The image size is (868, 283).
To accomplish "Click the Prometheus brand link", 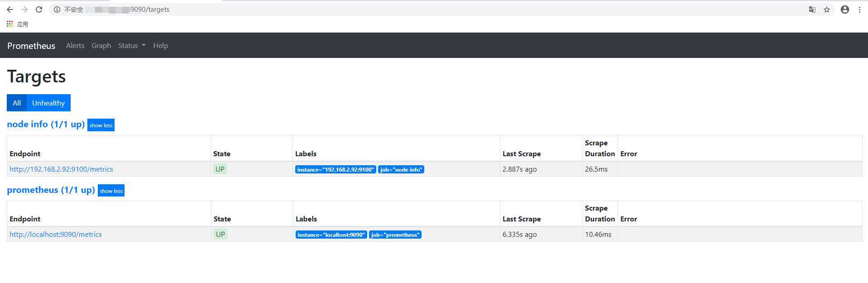I will (x=31, y=46).
